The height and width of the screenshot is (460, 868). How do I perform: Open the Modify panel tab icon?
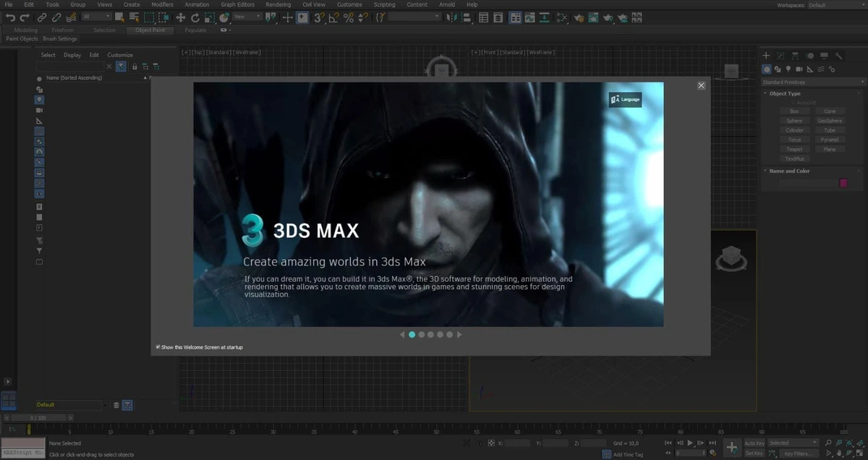[780, 56]
